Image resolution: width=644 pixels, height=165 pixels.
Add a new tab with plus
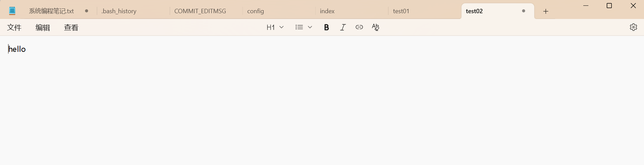546,11
